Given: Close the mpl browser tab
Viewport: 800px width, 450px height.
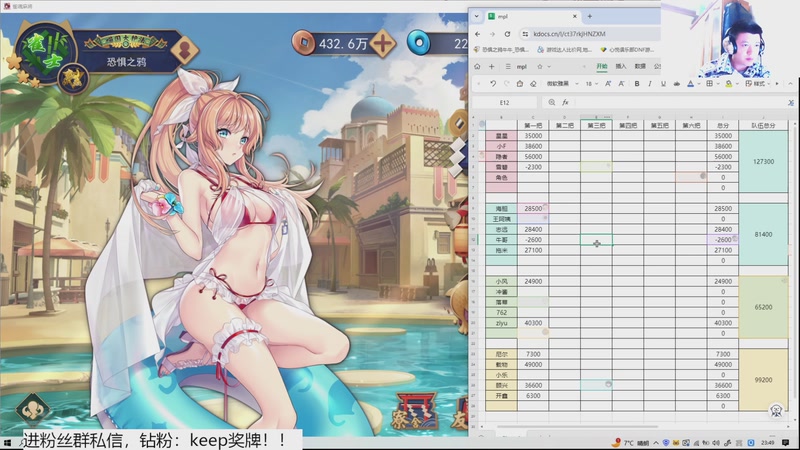Looking at the screenshot, I should 574,16.
